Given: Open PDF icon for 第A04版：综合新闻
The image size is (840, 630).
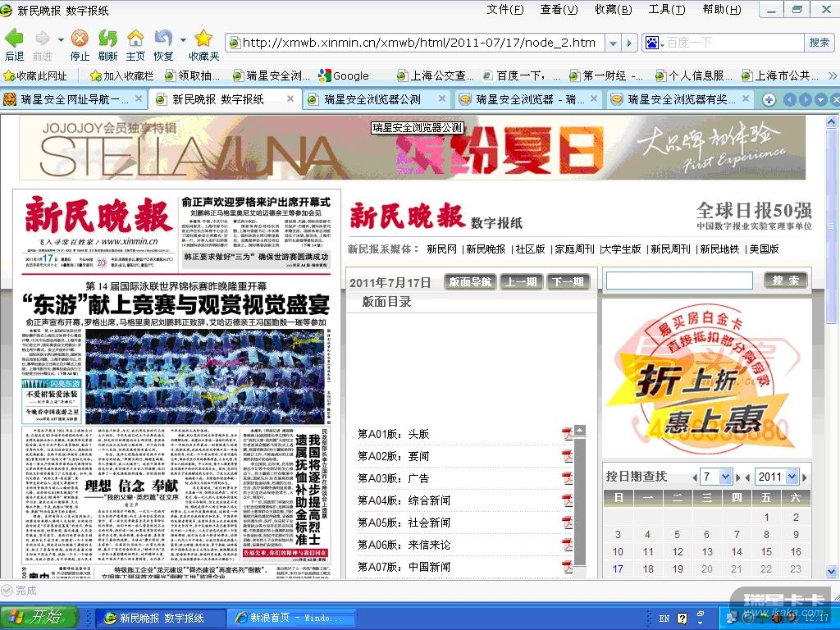Looking at the screenshot, I should tap(567, 500).
